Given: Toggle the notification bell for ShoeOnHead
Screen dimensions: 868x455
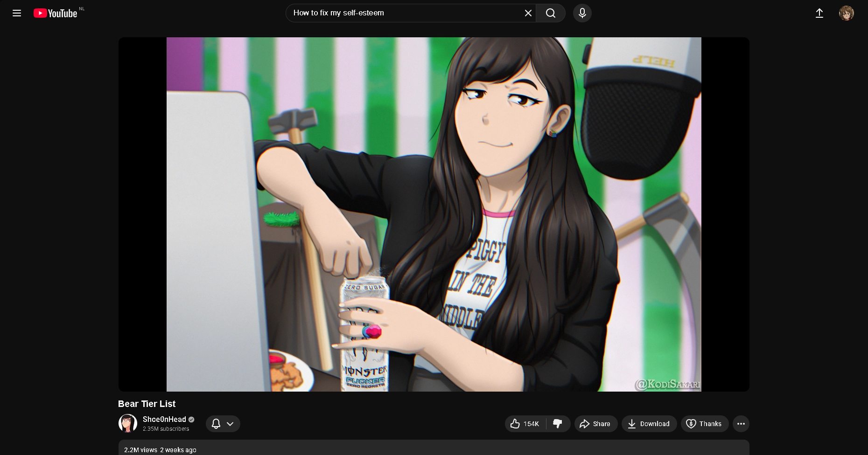Looking at the screenshot, I should pos(216,424).
